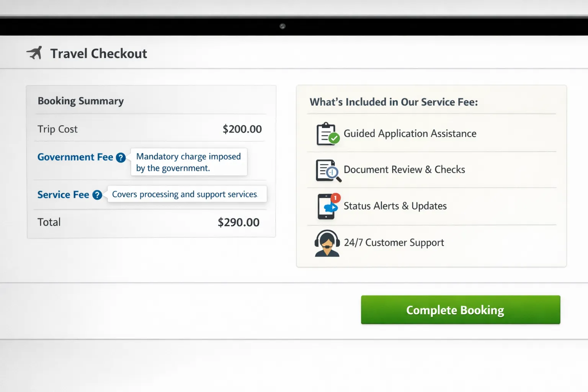The height and width of the screenshot is (392, 588).
Task: Click the Total amount of $290.00
Action: click(238, 222)
